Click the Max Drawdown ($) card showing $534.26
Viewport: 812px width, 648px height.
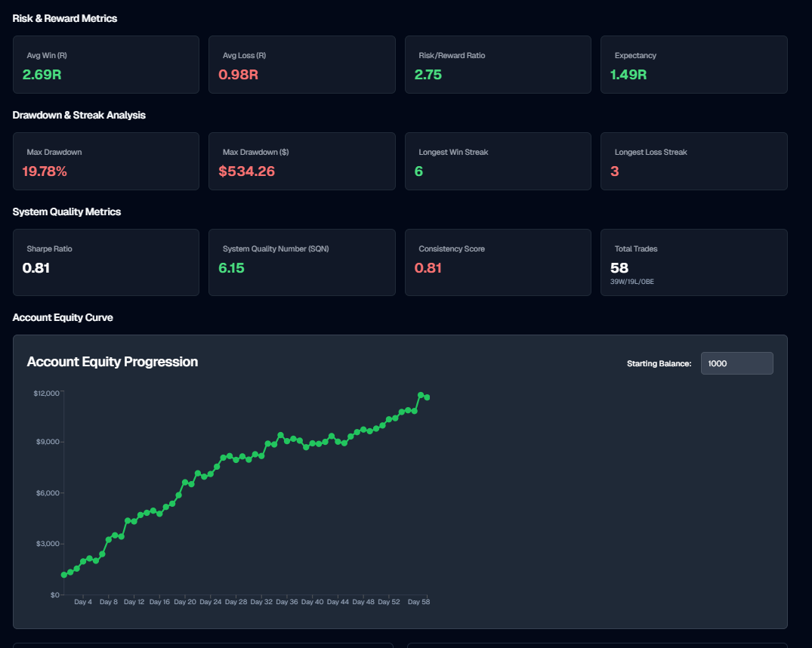301,161
